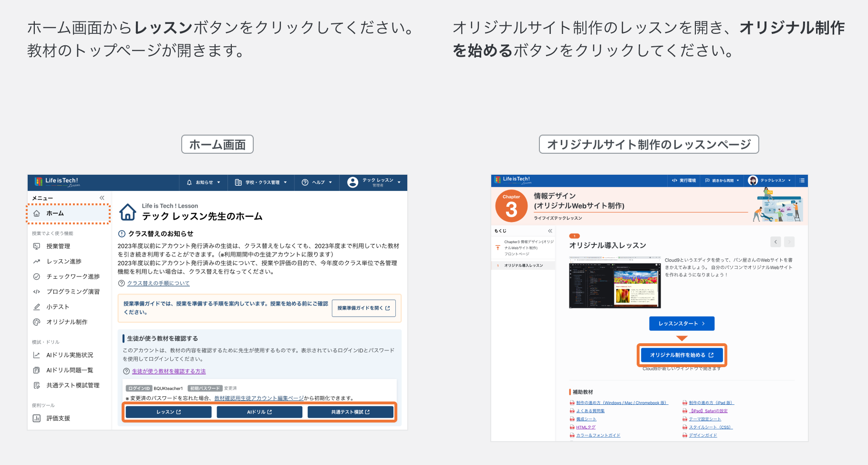This screenshot has width=868, height=465.
Task: Click Life is Tech logo on home screen
Action: tap(57, 182)
